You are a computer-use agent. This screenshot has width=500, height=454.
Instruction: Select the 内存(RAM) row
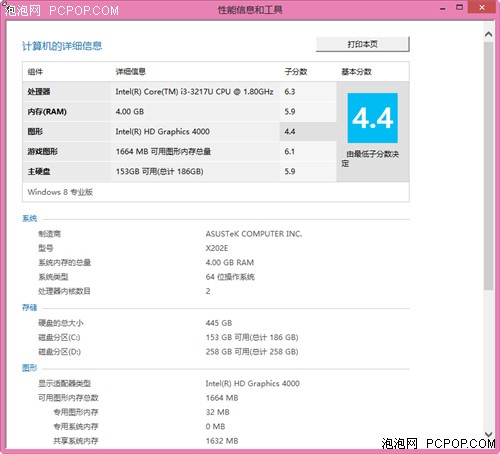pyautogui.click(x=179, y=112)
